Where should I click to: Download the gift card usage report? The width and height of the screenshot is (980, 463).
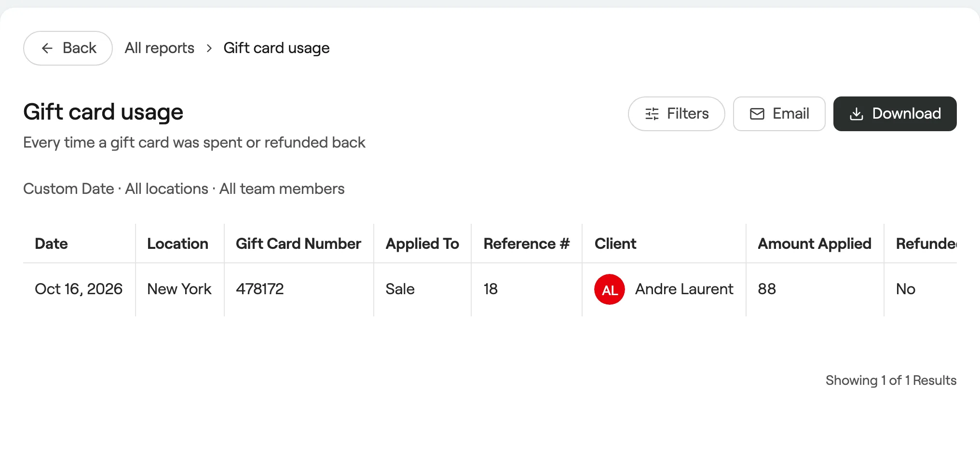[895, 114]
